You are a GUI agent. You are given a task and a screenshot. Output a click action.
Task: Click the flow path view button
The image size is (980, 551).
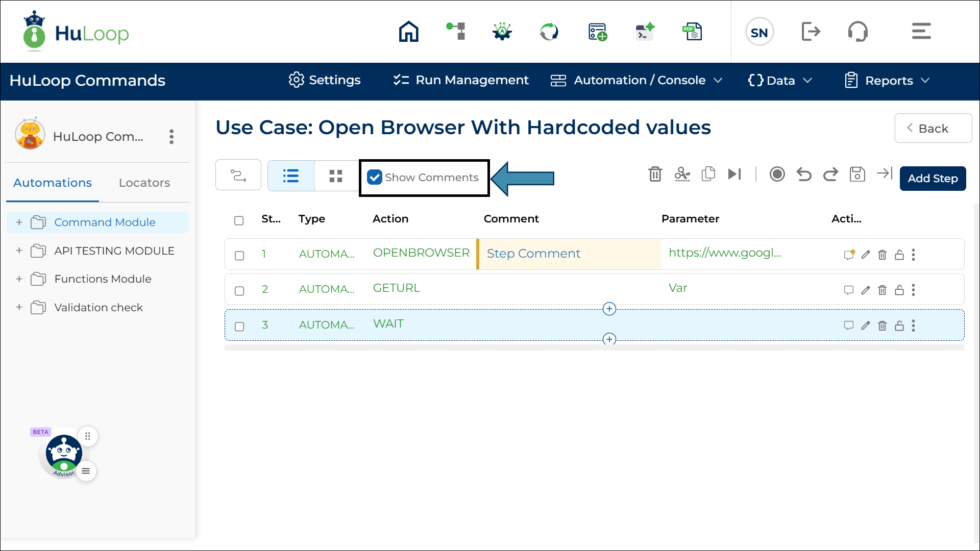(238, 175)
